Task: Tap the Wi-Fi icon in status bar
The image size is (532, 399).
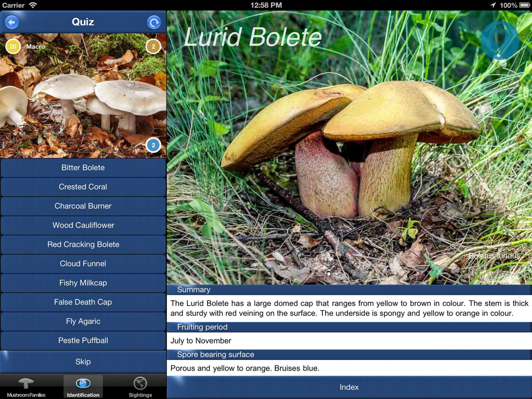Action: tap(33, 5)
